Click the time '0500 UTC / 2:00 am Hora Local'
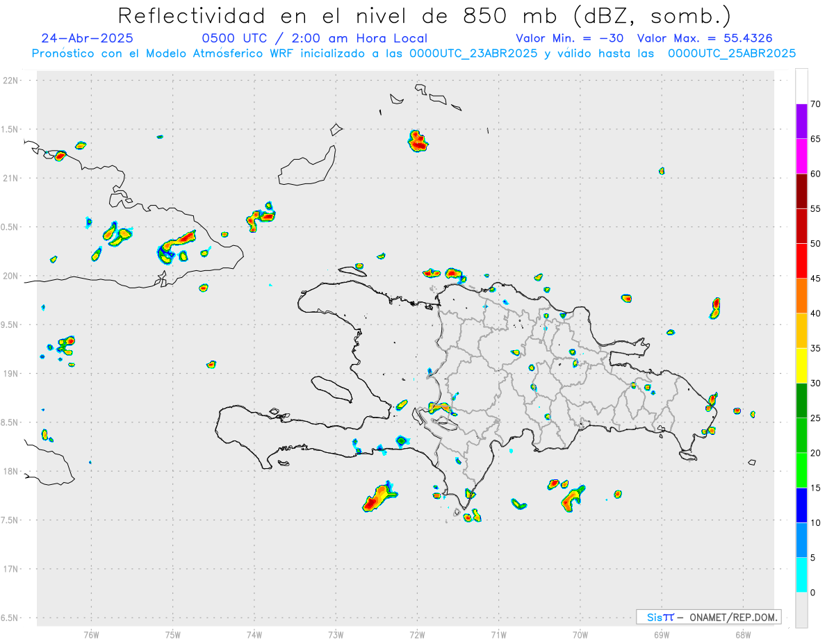 point(315,38)
